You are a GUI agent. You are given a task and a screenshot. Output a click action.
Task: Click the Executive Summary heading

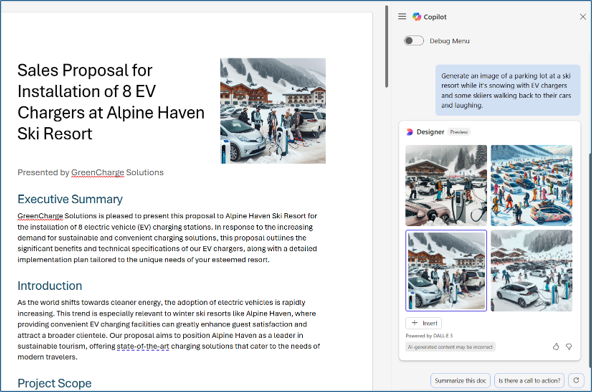point(70,199)
